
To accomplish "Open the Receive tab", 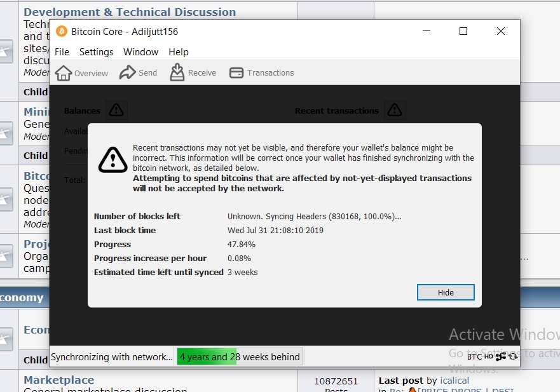I will (193, 72).
